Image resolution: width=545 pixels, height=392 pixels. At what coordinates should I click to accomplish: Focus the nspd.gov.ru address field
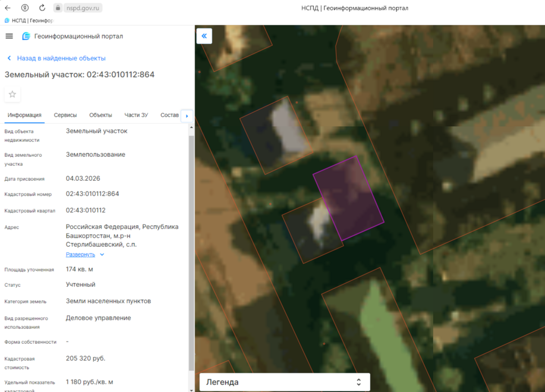[x=82, y=8]
